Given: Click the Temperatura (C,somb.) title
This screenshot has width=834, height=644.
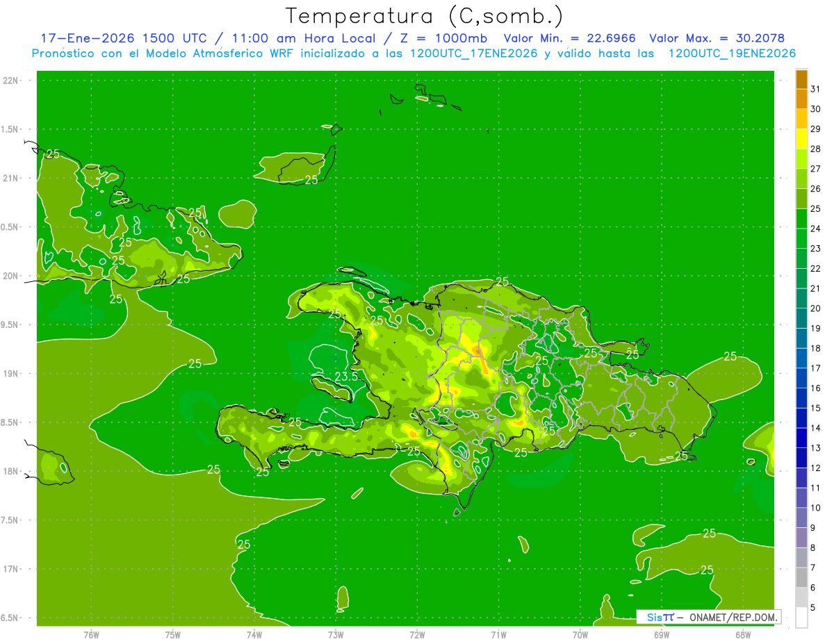Looking at the screenshot, I should pyautogui.click(x=425, y=15).
